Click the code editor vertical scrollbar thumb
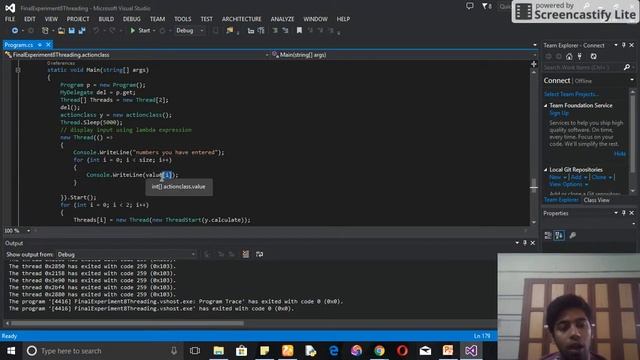This screenshot has width=640, height=360. [x=533, y=185]
